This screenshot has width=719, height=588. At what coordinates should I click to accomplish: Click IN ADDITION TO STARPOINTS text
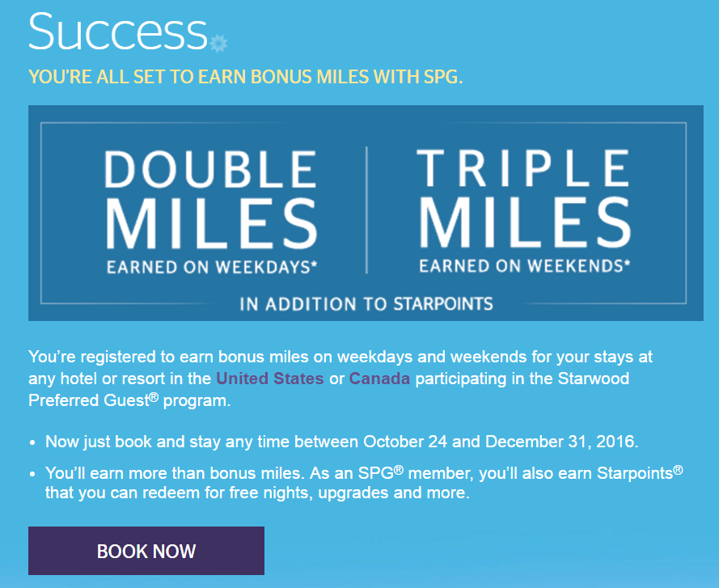pyautogui.click(x=366, y=303)
